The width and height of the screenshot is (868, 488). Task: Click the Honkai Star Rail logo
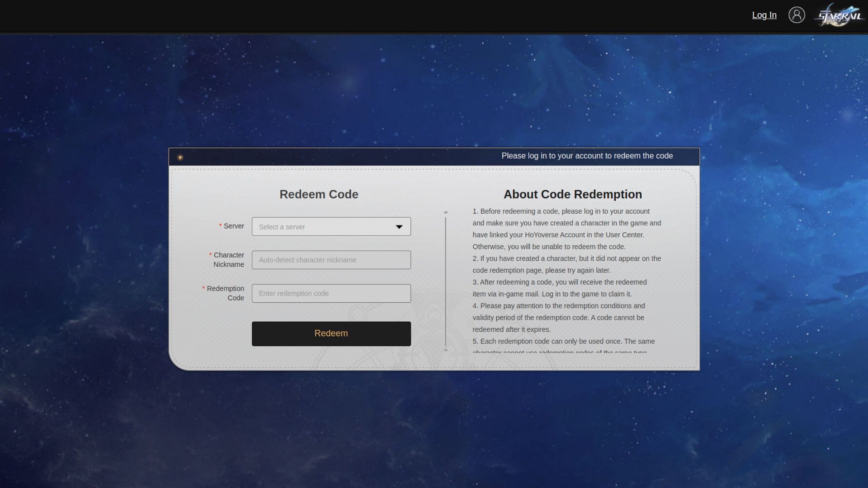(x=840, y=16)
